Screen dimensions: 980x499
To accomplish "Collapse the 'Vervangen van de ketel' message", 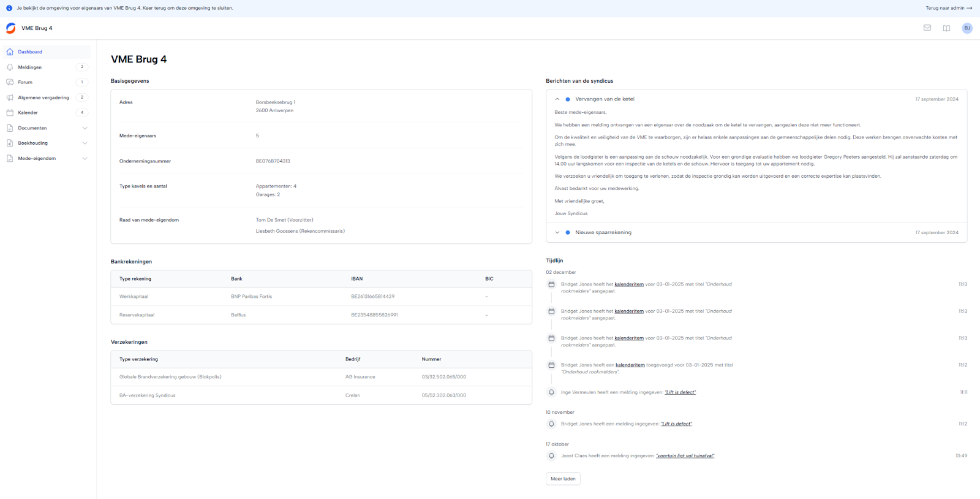I will (557, 99).
